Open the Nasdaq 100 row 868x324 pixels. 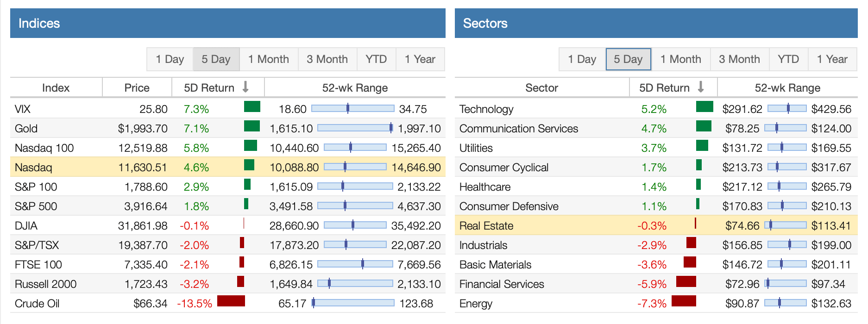[x=228, y=148]
